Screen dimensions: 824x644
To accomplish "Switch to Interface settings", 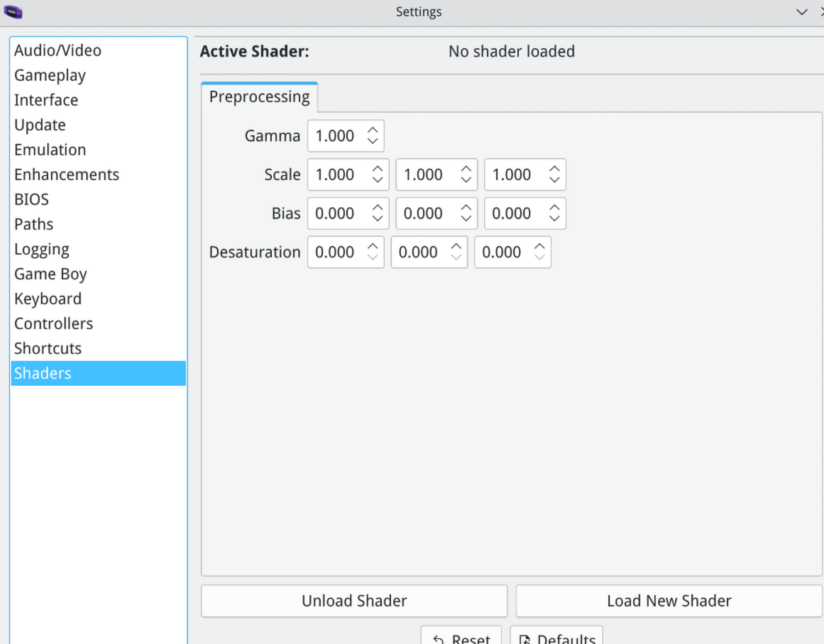I will coord(98,100).
